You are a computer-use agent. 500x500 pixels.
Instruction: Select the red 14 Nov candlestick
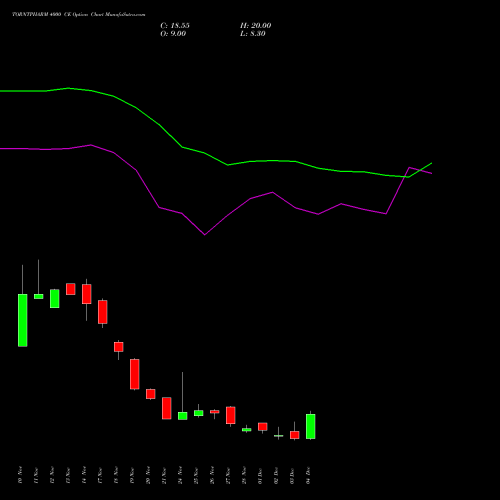(87, 294)
